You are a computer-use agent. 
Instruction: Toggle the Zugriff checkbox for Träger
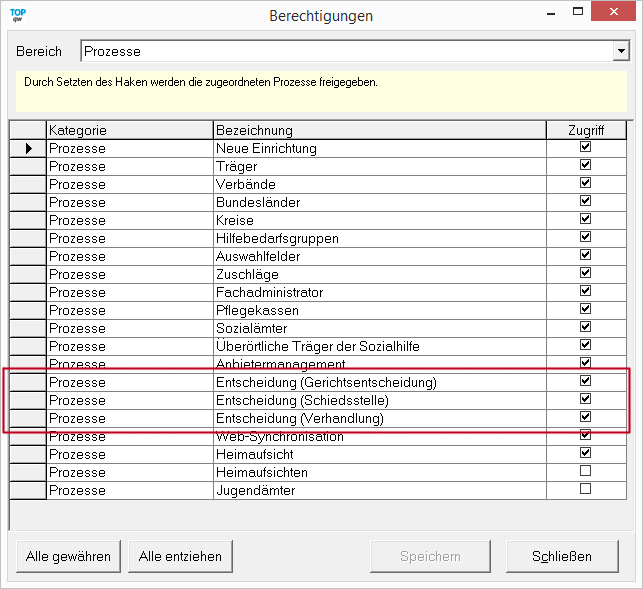pos(585,165)
